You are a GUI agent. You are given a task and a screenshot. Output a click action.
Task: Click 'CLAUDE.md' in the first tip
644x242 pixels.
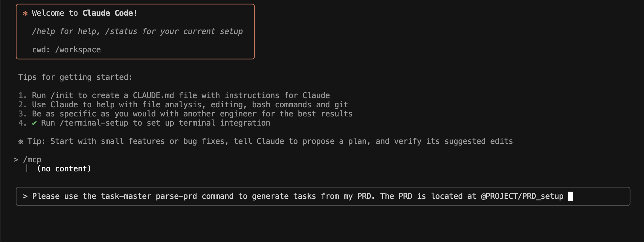tap(153, 95)
